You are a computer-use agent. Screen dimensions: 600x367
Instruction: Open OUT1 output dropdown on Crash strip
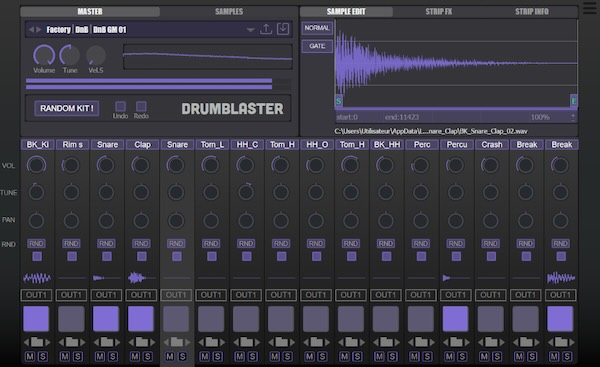(x=491, y=295)
